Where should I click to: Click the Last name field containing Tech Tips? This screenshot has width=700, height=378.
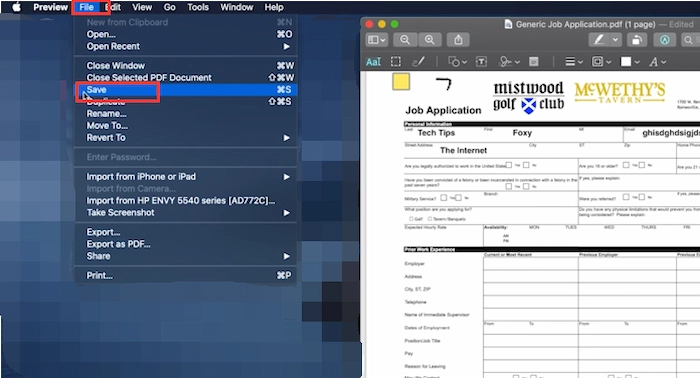pyautogui.click(x=443, y=133)
